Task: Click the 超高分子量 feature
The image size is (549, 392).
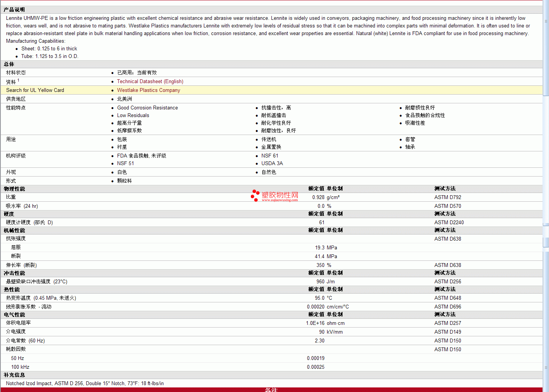Action: 129,123
